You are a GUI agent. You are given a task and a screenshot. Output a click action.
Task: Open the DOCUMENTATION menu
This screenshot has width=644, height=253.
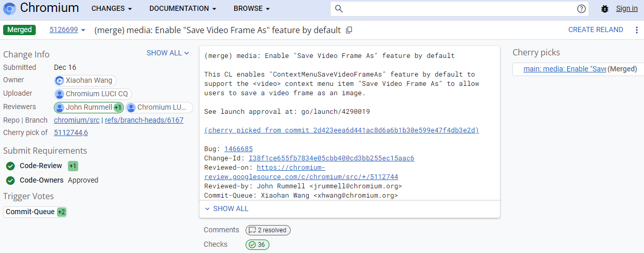182,9
